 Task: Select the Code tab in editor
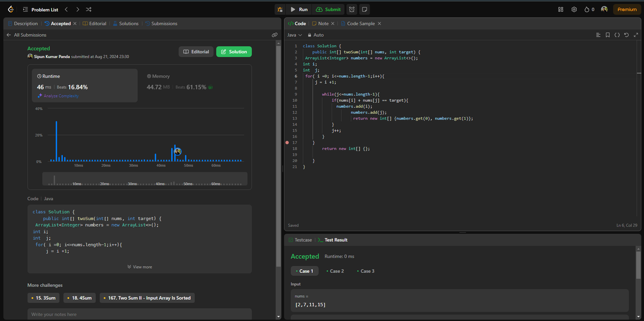[297, 24]
